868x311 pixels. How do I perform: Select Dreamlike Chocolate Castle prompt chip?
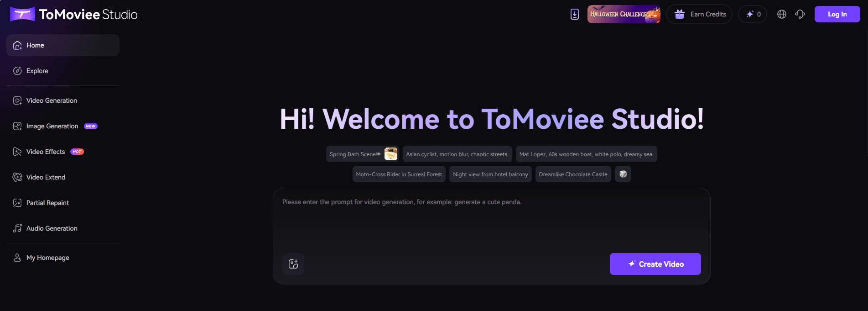click(573, 174)
